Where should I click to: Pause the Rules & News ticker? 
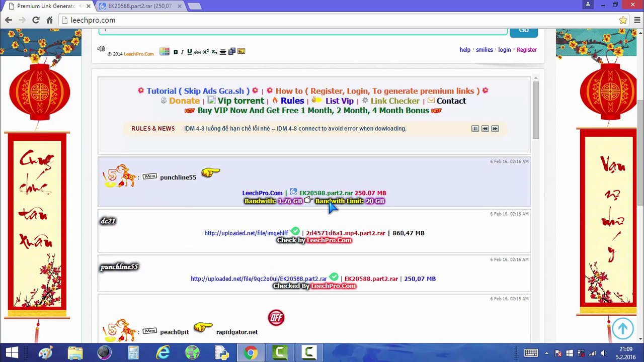point(475,129)
